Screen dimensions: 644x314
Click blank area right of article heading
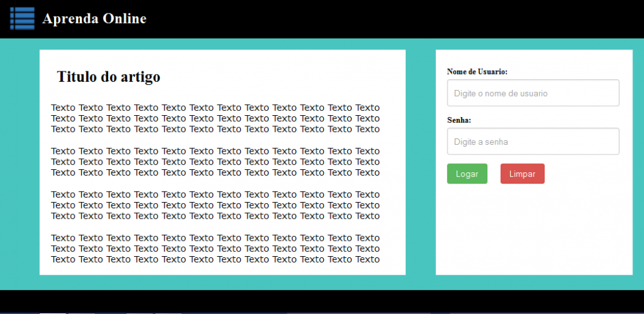point(283,77)
